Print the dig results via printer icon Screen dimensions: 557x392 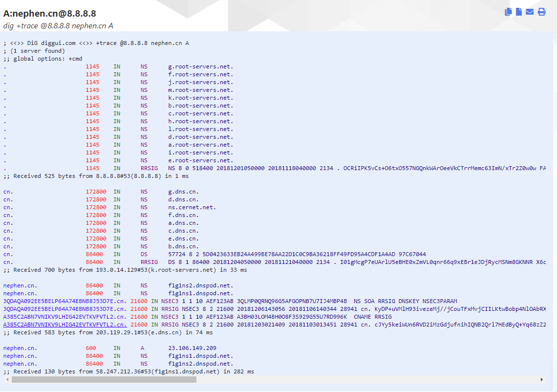click(x=541, y=12)
